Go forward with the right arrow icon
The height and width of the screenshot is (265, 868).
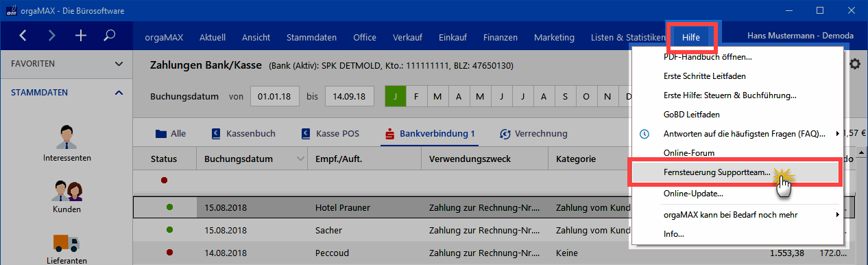click(52, 36)
